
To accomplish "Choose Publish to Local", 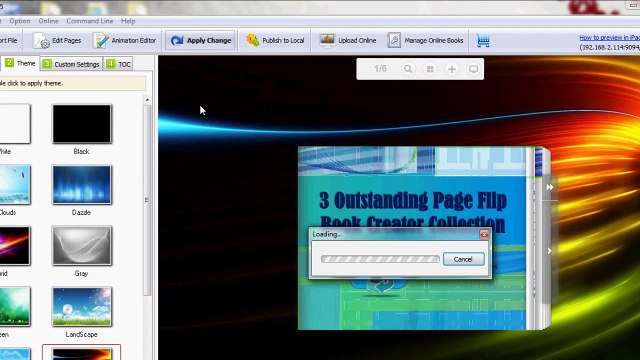I will point(275,40).
